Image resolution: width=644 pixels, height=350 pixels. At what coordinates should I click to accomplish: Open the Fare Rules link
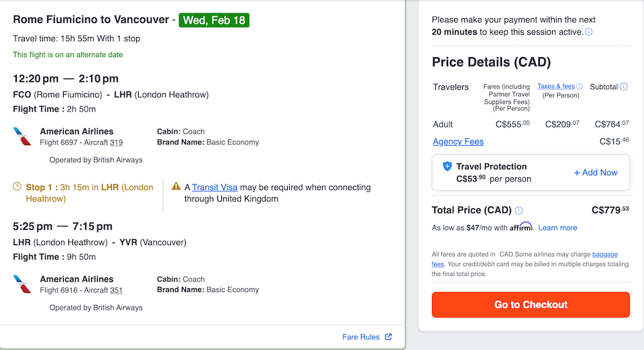[x=361, y=337]
